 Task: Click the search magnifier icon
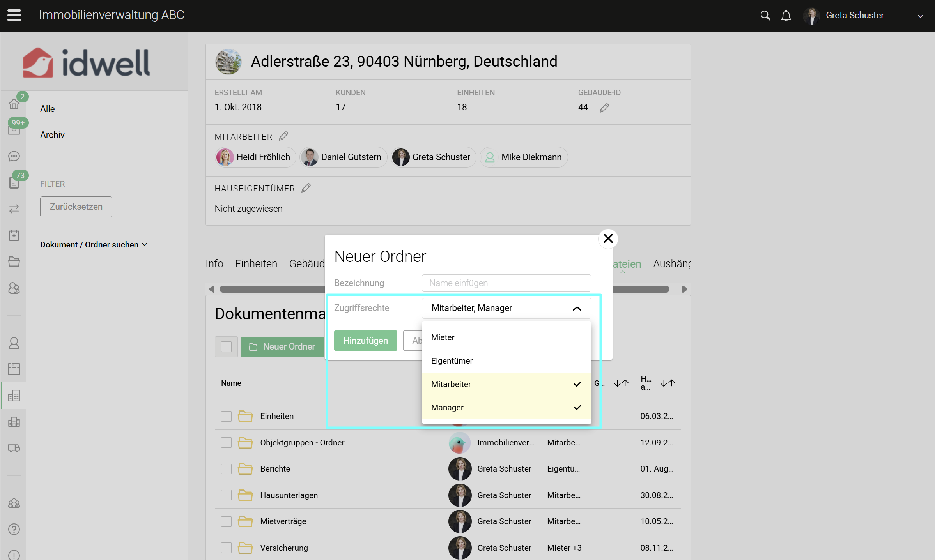(765, 16)
